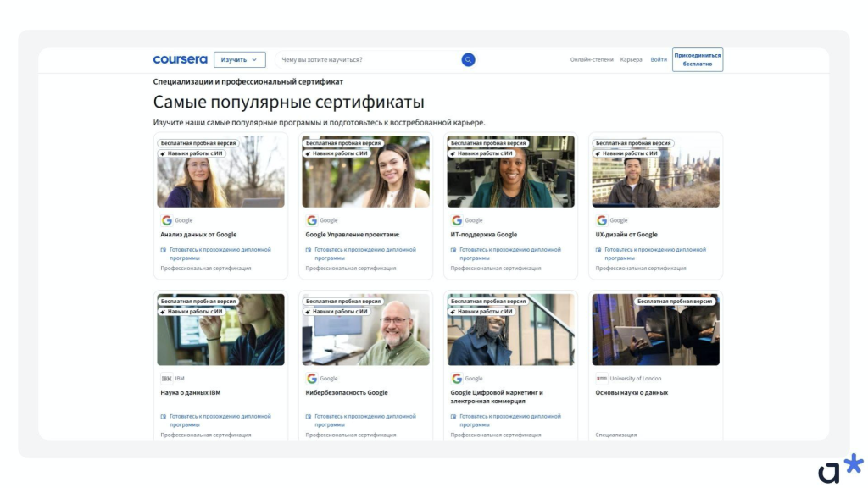Click Google logo on Анализ данных card
The image size is (868, 488).
[x=167, y=220]
